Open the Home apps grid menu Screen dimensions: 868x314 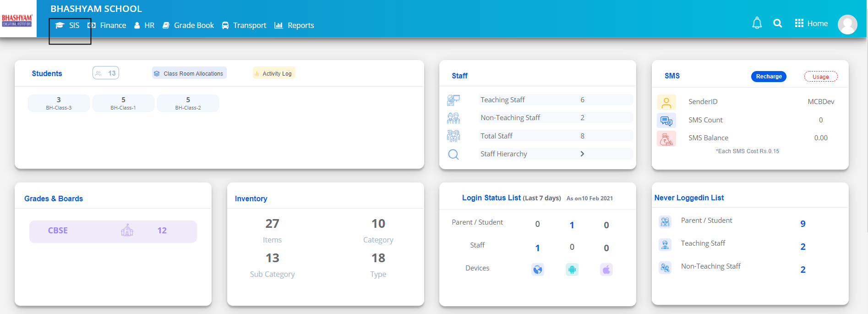click(x=811, y=23)
